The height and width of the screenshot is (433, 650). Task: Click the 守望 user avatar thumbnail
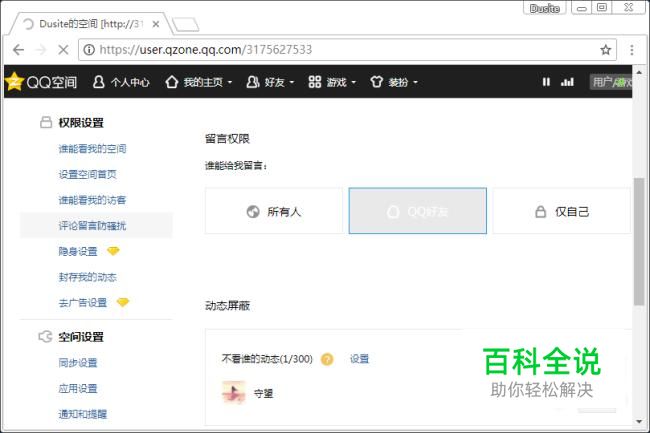(234, 392)
